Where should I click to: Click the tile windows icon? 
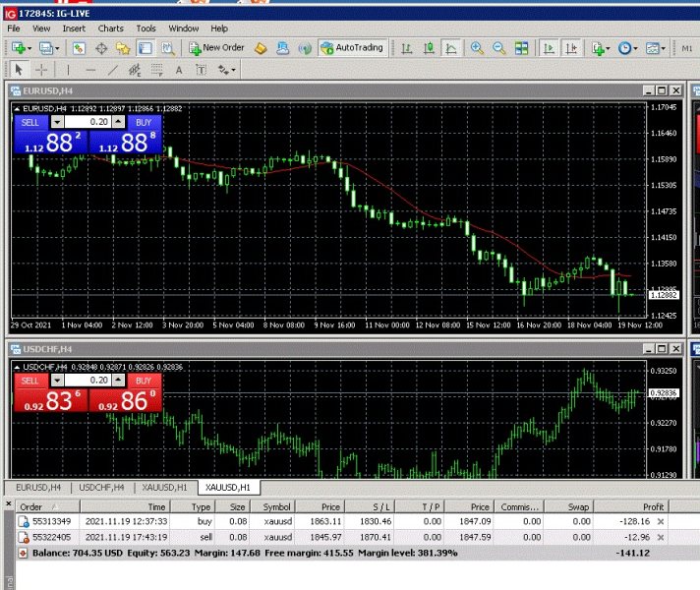522,47
